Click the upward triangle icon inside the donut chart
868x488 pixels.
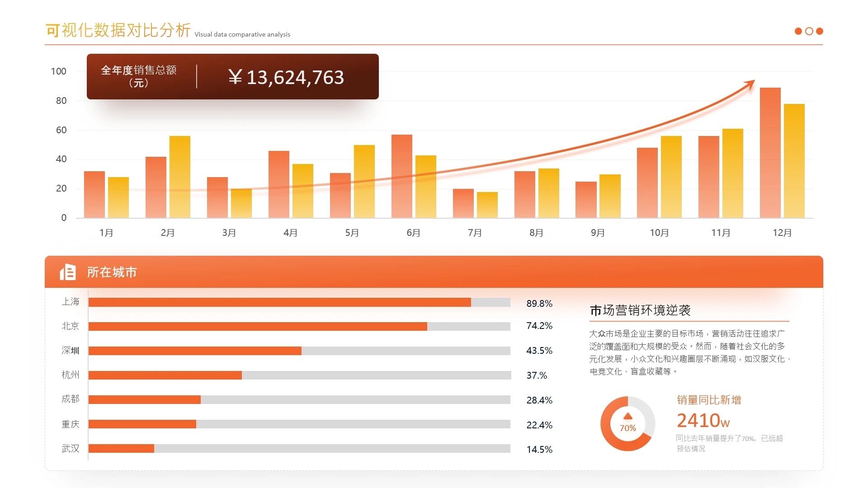[627, 416]
